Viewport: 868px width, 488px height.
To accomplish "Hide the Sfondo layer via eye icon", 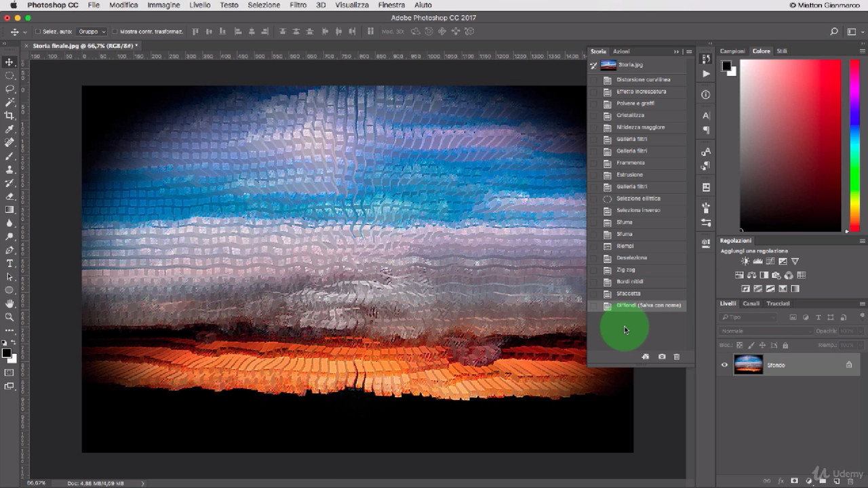I will [x=724, y=365].
